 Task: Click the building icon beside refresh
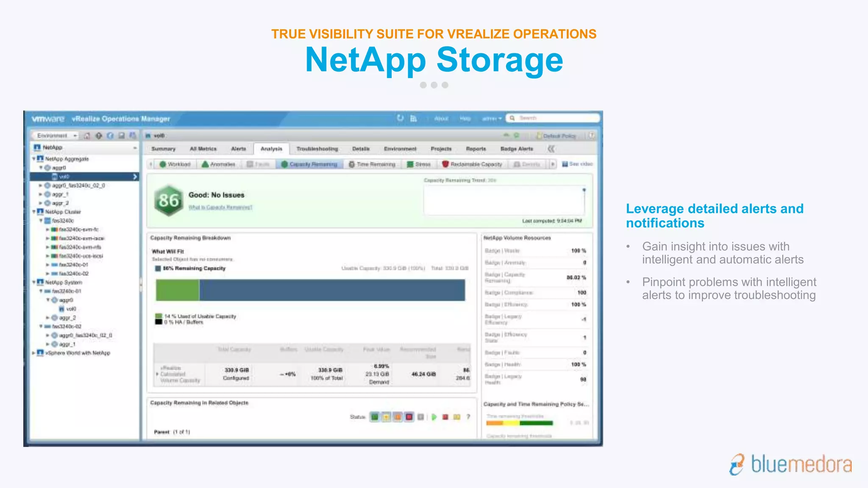click(413, 119)
